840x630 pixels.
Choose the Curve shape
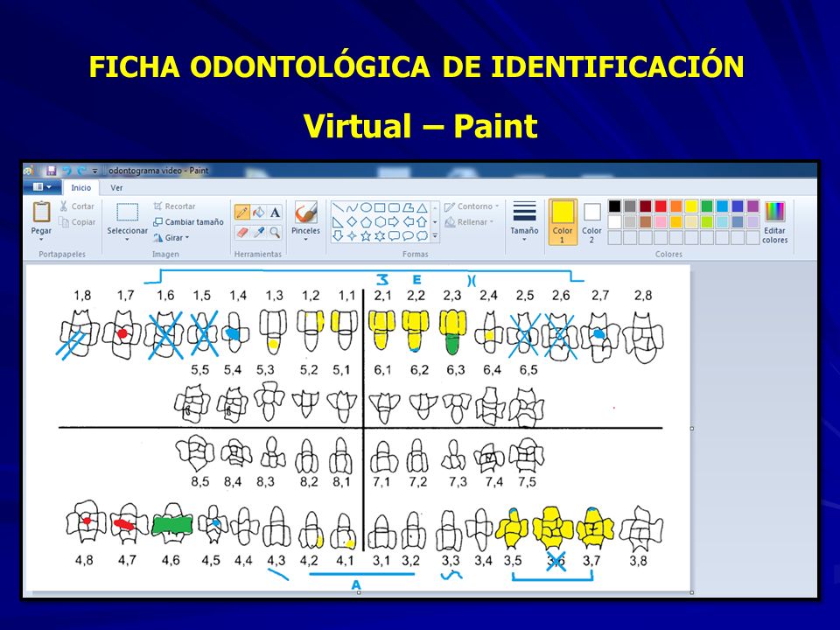[x=352, y=208]
